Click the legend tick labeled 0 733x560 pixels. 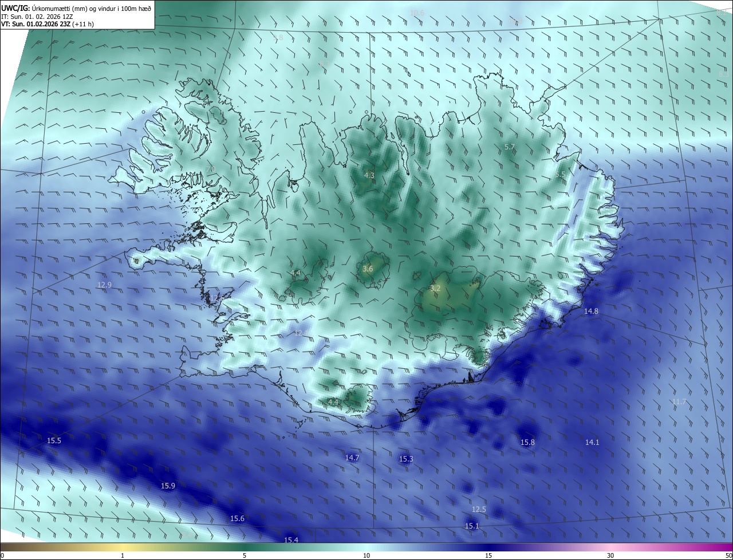(x=2, y=555)
